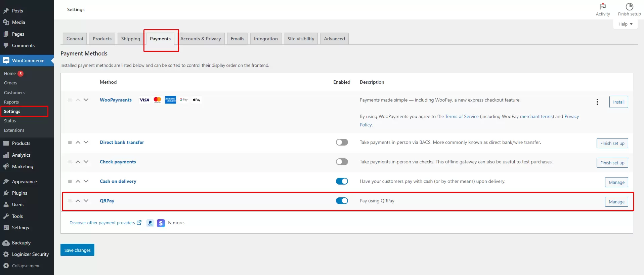
Task: Move QRPay up with the up arrow
Action: coord(78,201)
